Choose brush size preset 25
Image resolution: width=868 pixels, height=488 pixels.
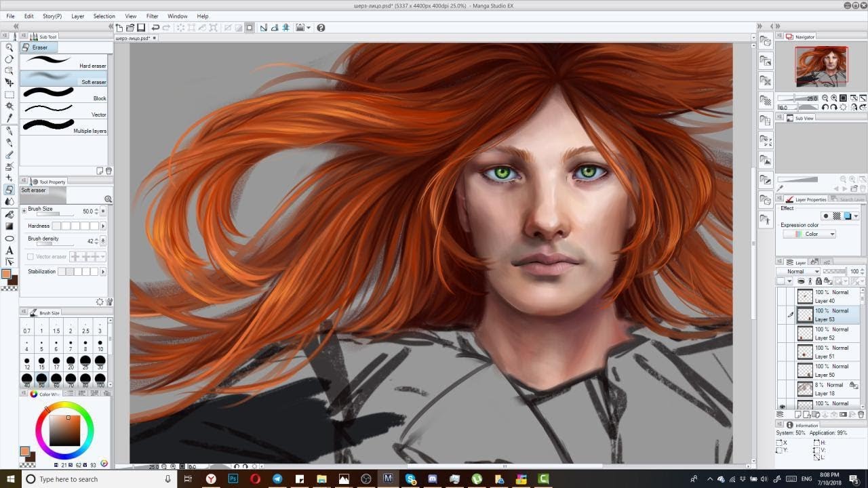pyautogui.click(x=85, y=363)
